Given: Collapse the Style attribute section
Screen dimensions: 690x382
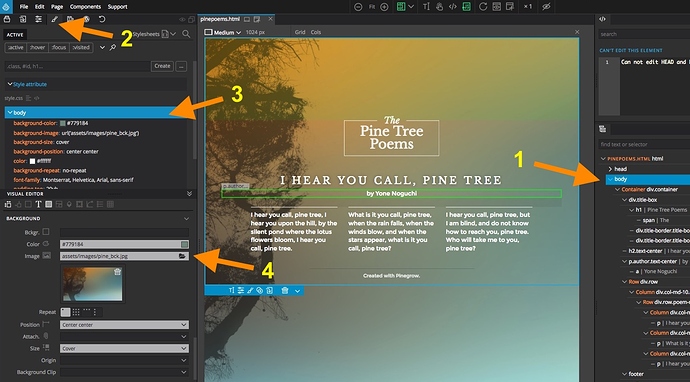Looking at the screenshot, I should click(x=10, y=84).
